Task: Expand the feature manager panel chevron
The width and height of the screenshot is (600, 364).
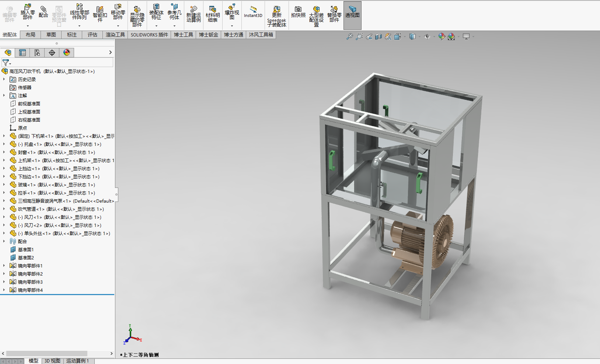Action: point(110,53)
